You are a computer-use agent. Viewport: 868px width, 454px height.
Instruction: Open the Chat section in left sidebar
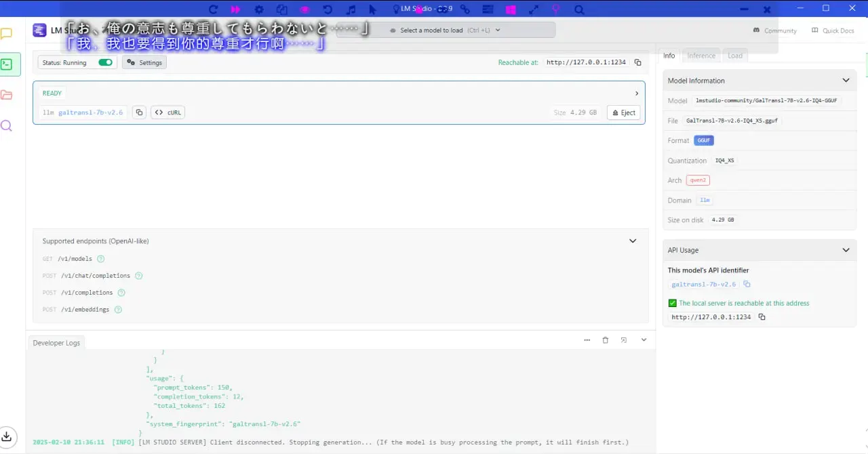pyautogui.click(x=7, y=34)
